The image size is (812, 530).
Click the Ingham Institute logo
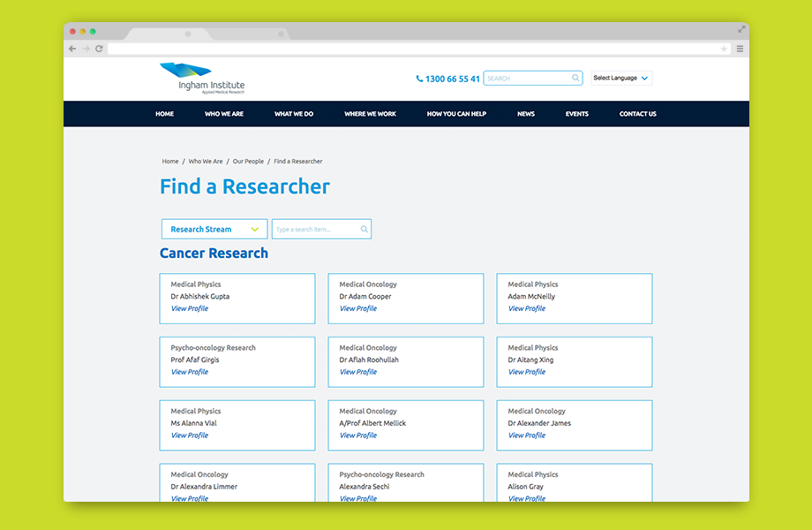[202, 78]
